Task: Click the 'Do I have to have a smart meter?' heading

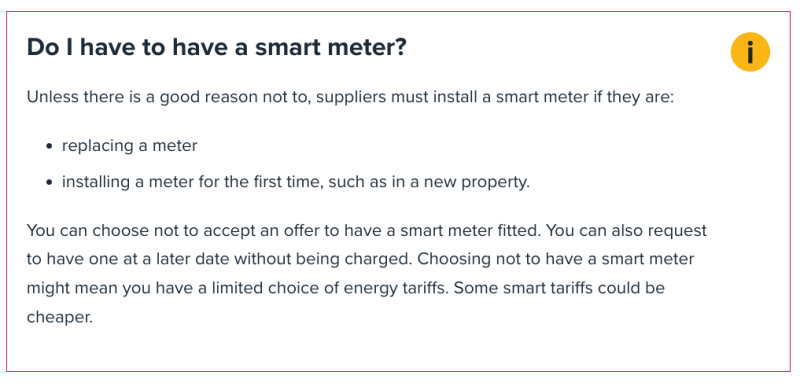Action: tap(216, 47)
